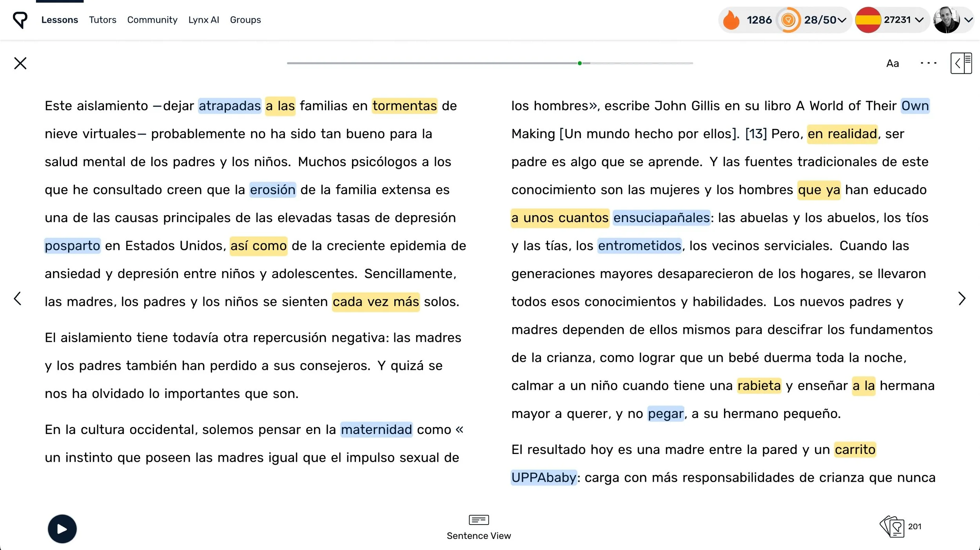Click the lesson progress bar
The height and width of the screenshot is (550, 980).
click(x=490, y=63)
